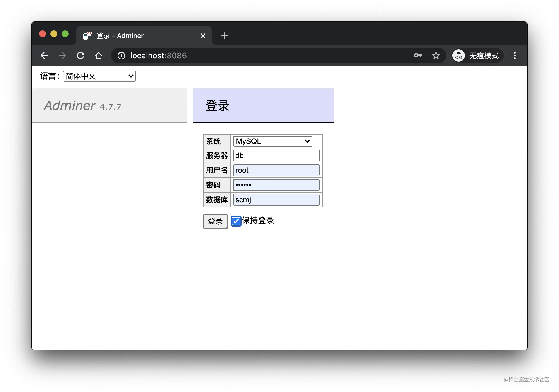Click the browser back arrow
Screen dimensions: 559x392
tap(44, 56)
